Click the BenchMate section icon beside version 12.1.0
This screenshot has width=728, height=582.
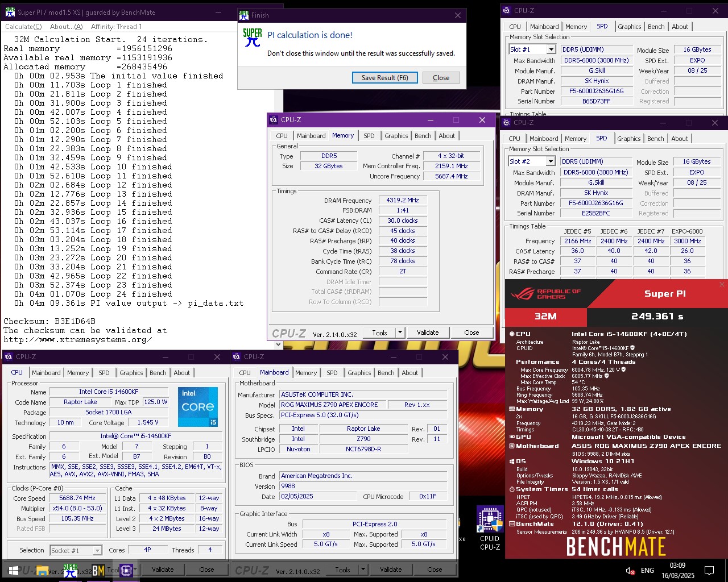tap(512, 524)
